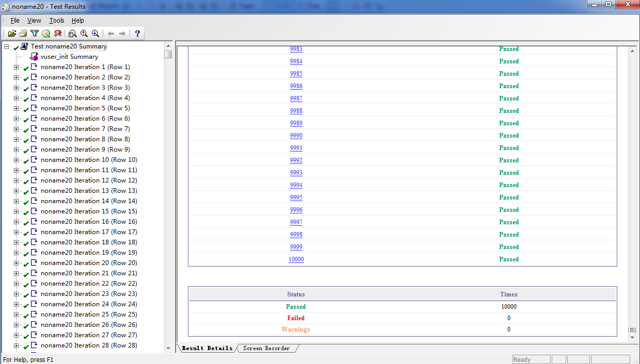Viewport: 640px width, 364px height.
Task: Expand noname20 Iteration 14 (Row 14)
Action: [17, 201]
